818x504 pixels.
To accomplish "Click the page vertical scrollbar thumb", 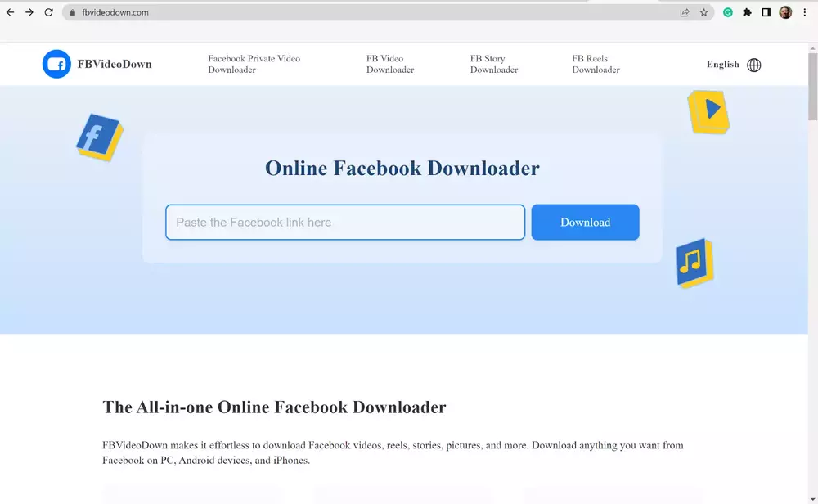I will pyautogui.click(x=813, y=86).
